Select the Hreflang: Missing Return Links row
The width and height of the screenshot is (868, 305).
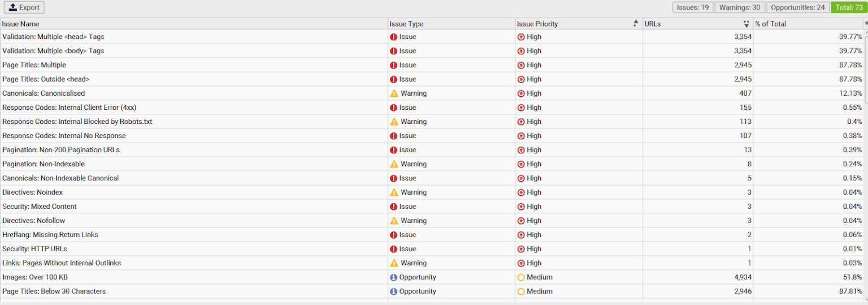pyautogui.click(x=50, y=235)
